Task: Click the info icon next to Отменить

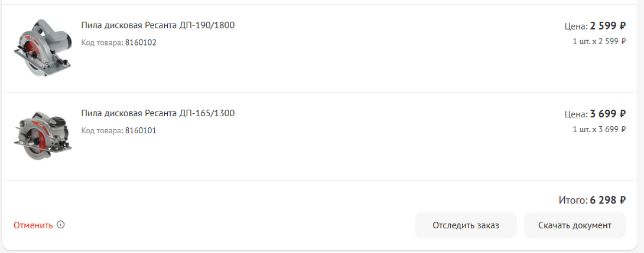Action: (61, 225)
